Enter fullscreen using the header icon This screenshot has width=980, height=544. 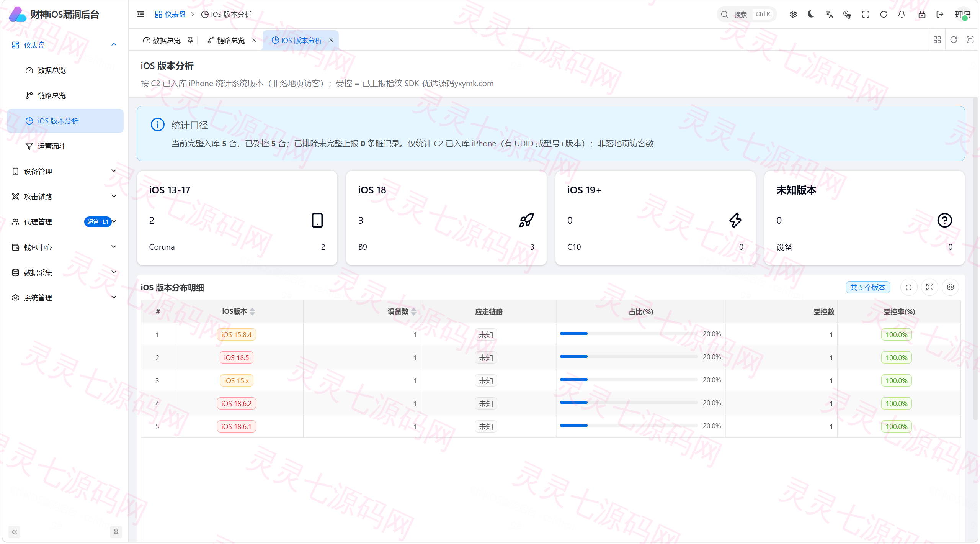pyautogui.click(x=866, y=14)
